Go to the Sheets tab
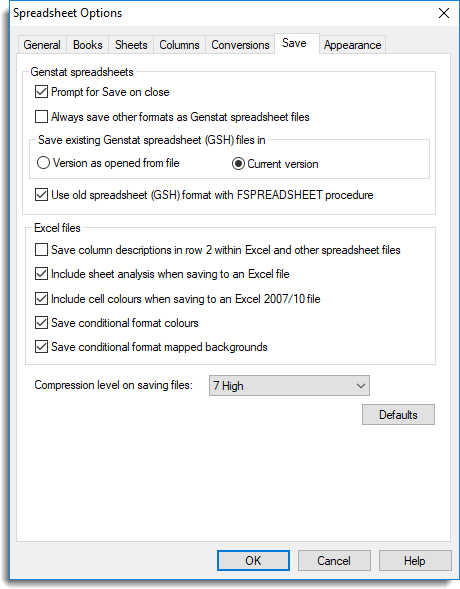Viewport: 460px width, 589px height. pos(131,45)
